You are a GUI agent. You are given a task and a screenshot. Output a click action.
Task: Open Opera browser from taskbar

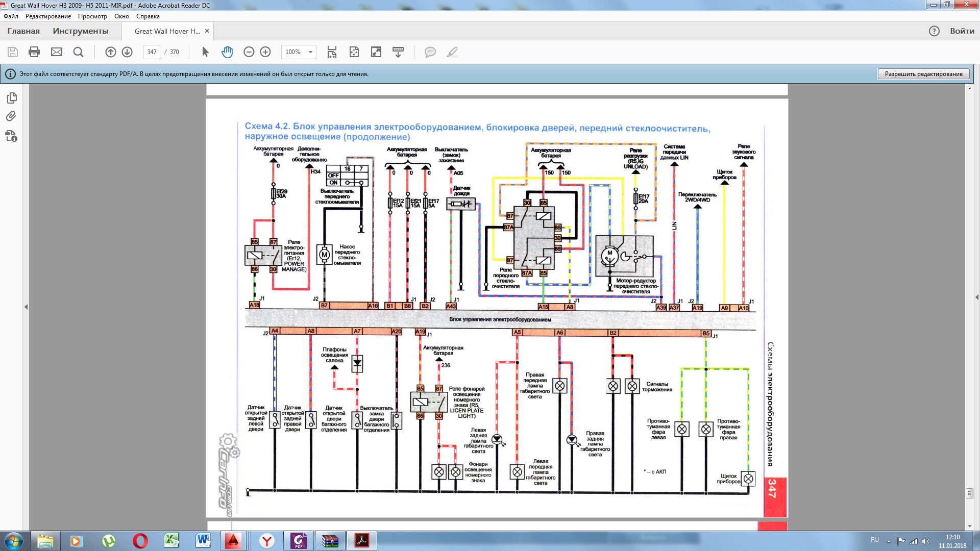click(140, 541)
